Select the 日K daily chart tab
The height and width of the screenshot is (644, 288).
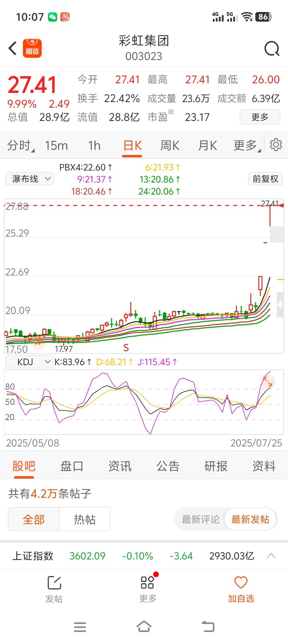click(132, 145)
